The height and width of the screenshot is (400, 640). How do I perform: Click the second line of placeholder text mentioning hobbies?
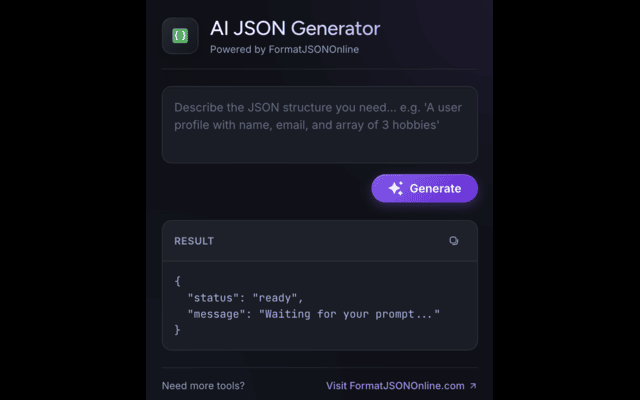coord(307,125)
